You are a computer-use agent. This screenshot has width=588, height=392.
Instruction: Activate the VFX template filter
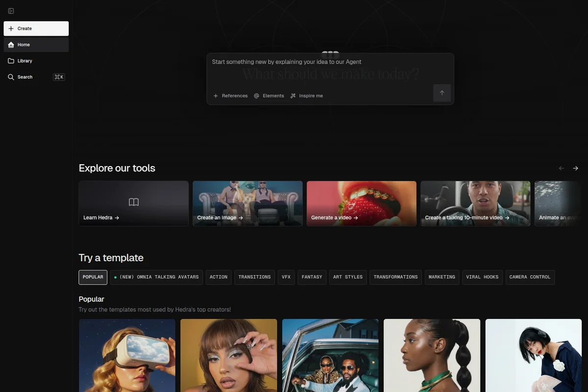pyautogui.click(x=286, y=277)
